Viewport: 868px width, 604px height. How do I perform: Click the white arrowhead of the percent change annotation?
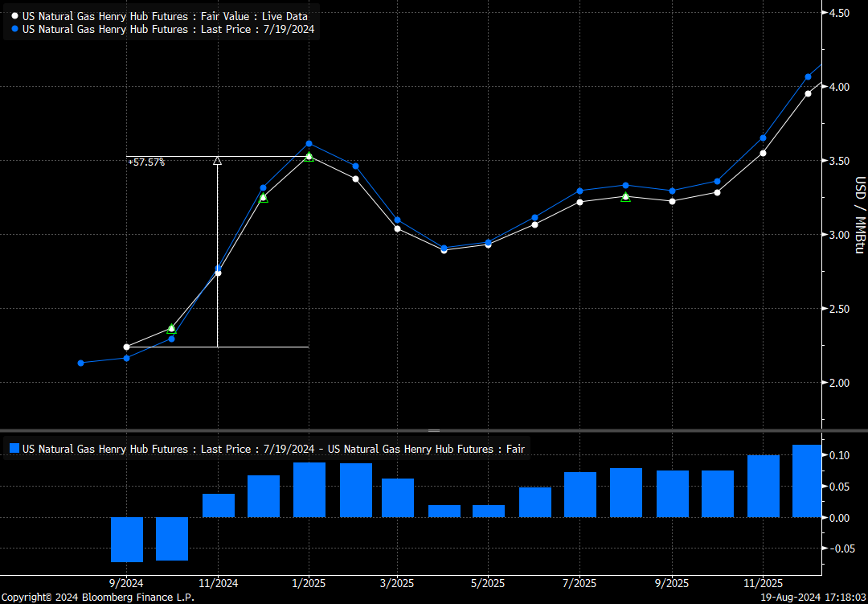pos(217,161)
